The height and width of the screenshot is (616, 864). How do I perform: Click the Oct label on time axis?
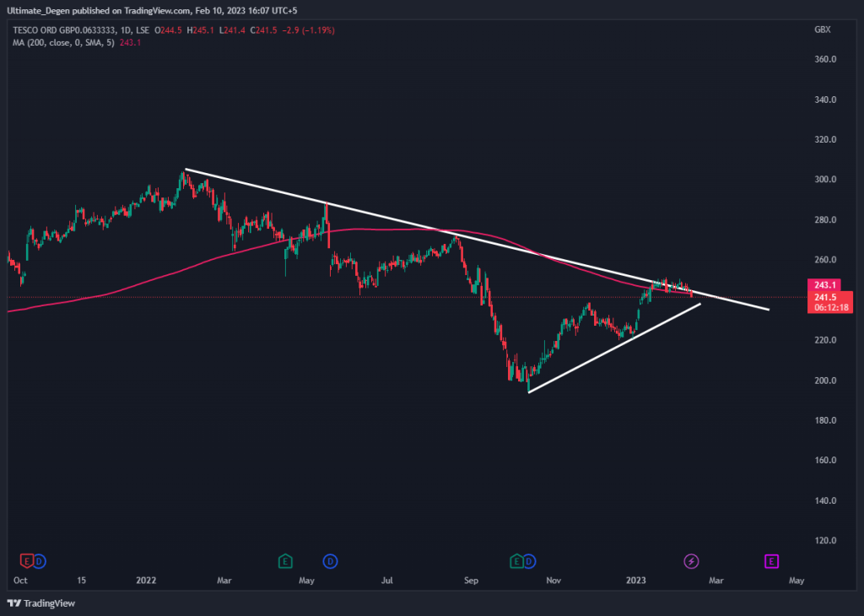(20, 581)
